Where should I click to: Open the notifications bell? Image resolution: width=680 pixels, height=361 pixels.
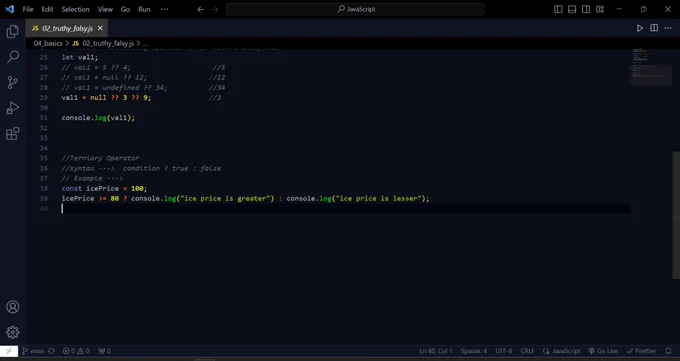[668, 351]
